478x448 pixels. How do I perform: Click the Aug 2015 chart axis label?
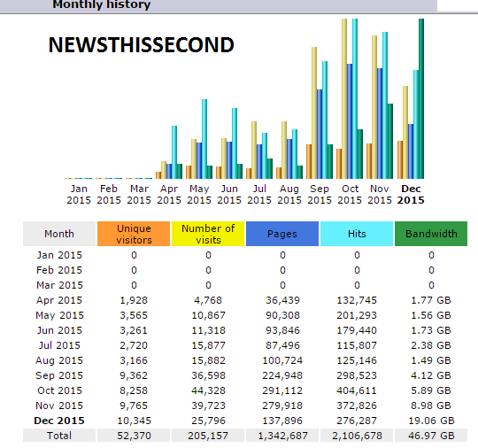click(x=289, y=195)
